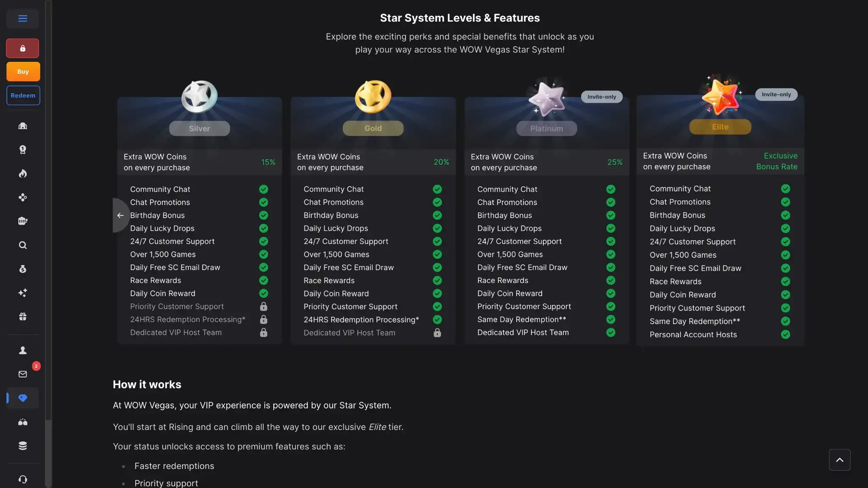The width and height of the screenshot is (868, 488).
Task: Click the Redeem button
Action: 23,95
